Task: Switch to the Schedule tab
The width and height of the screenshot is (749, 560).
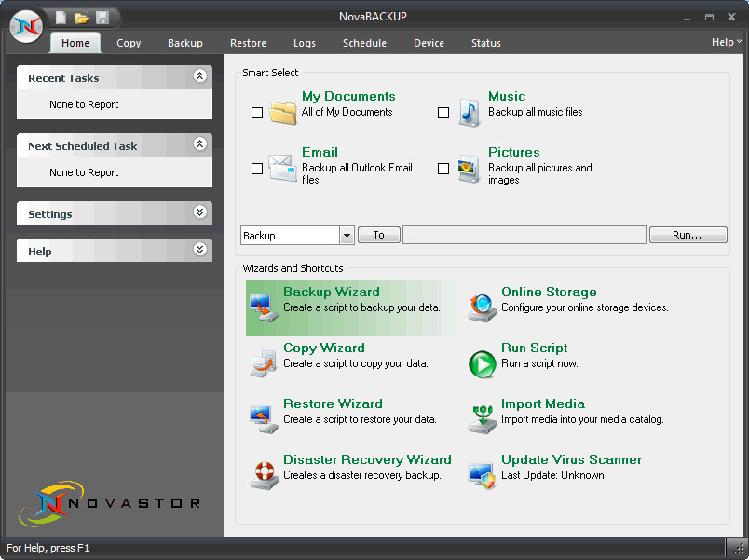Action: click(364, 43)
